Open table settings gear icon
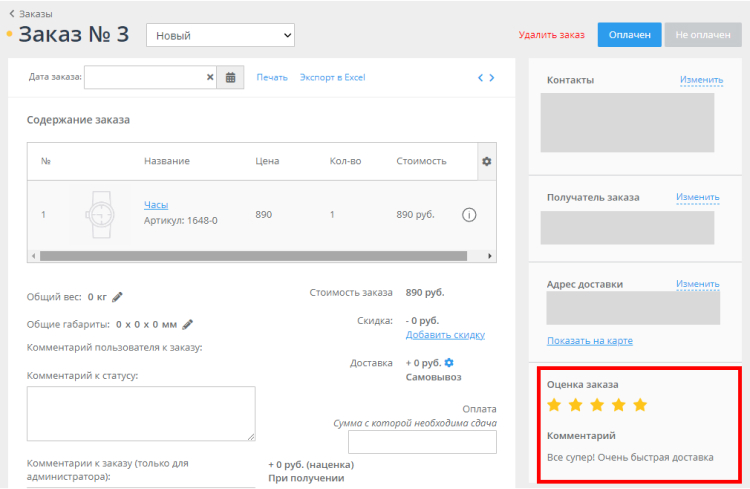750x489 pixels. (x=487, y=161)
